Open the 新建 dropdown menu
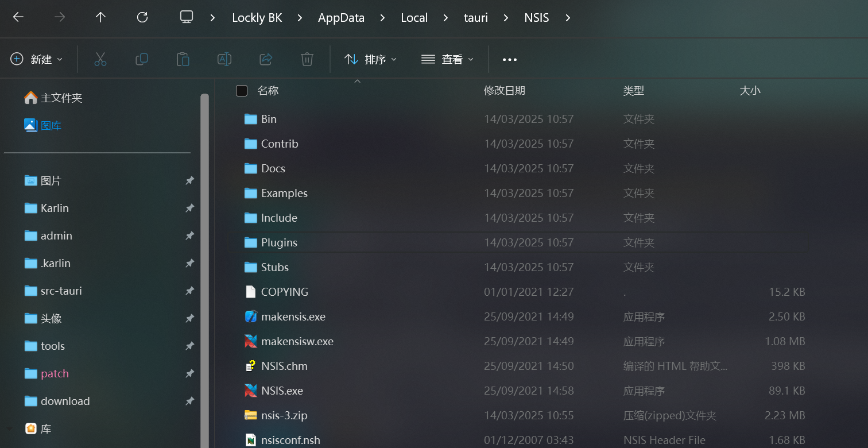This screenshot has width=868, height=448. [37, 59]
